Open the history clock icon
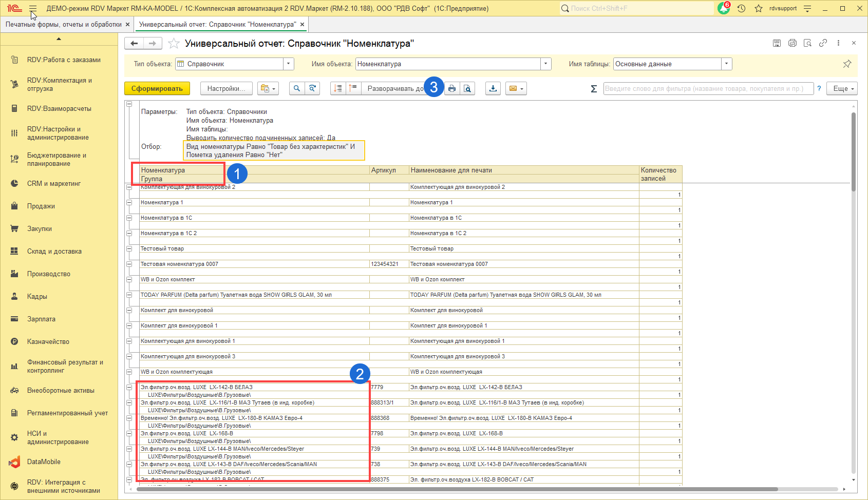The image size is (868, 500). point(741,9)
